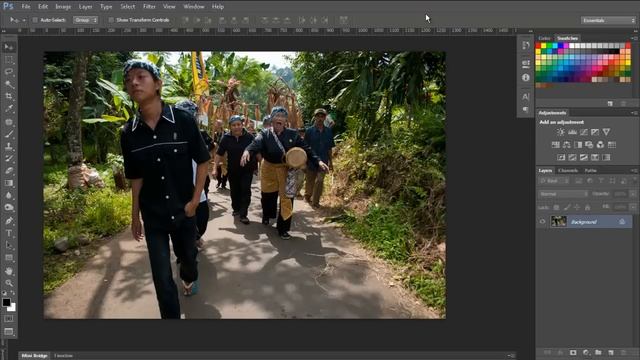
Task: Open the Filter menu
Action: coord(149,7)
